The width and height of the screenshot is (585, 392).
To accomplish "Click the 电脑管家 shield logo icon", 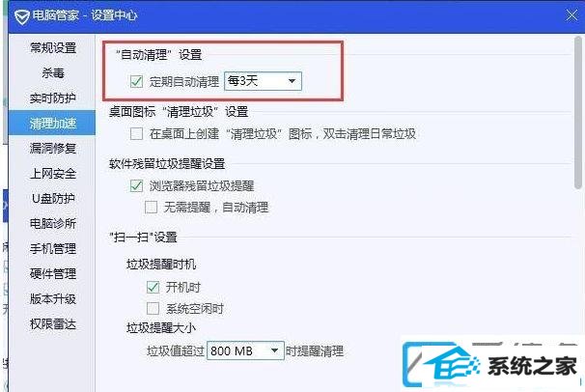I will point(22,16).
